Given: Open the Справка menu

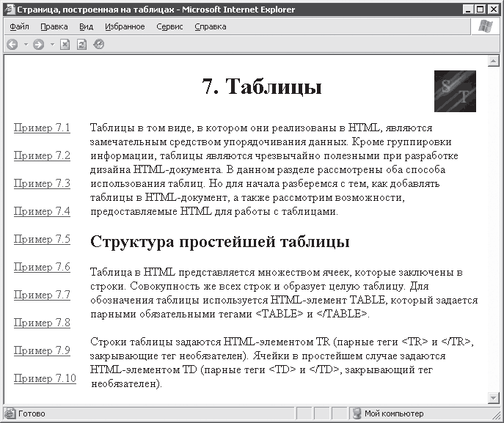Looking at the screenshot, I should (x=211, y=26).
